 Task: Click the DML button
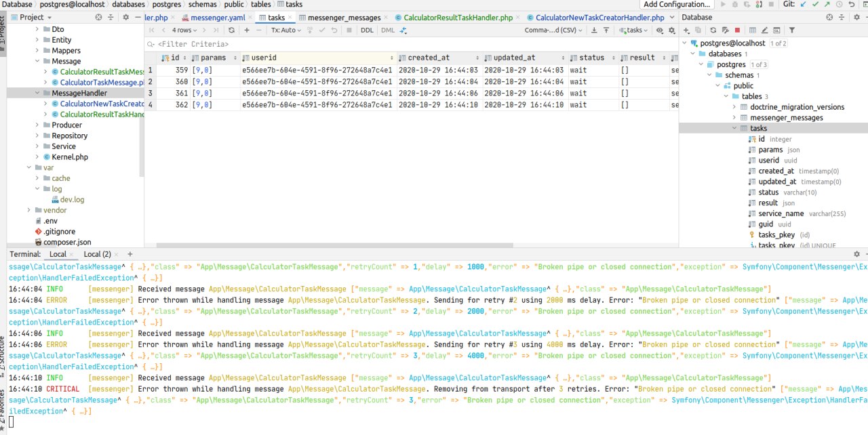click(x=387, y=30)
